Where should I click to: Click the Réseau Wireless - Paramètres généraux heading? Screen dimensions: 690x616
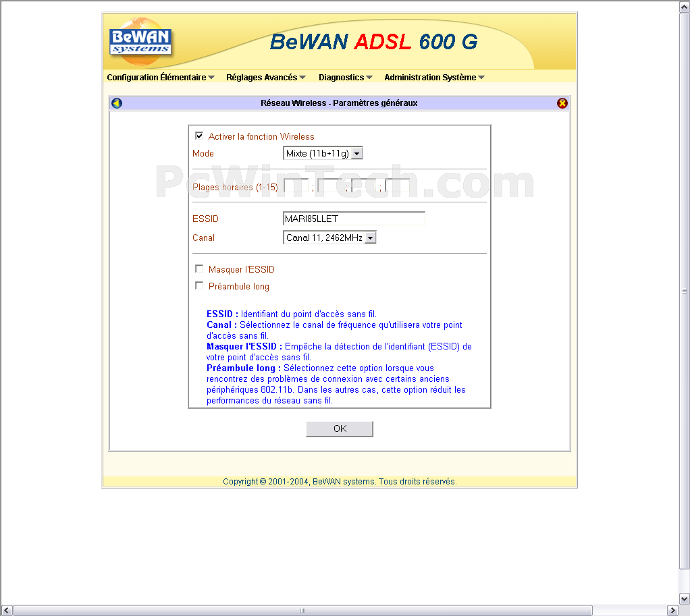click(339, 103)
